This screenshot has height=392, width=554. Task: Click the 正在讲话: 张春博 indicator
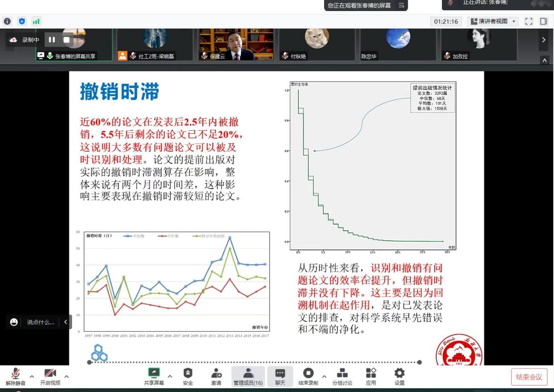(486, 3)
